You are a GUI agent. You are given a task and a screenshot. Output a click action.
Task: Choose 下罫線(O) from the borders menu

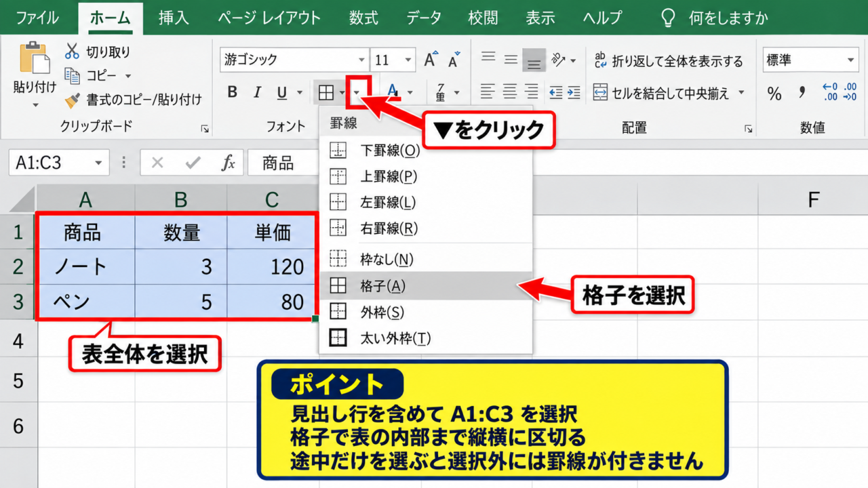[x=426, y=150]
